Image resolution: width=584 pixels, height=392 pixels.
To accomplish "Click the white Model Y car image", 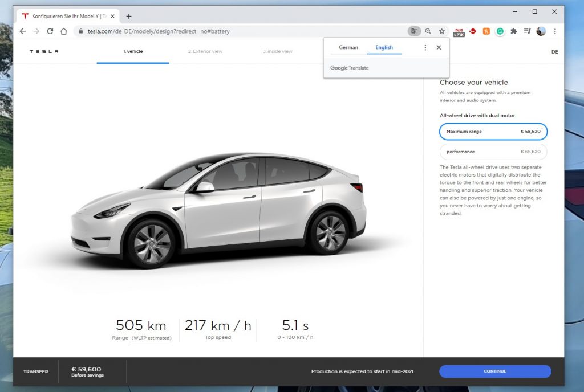I will coord(218,210).
